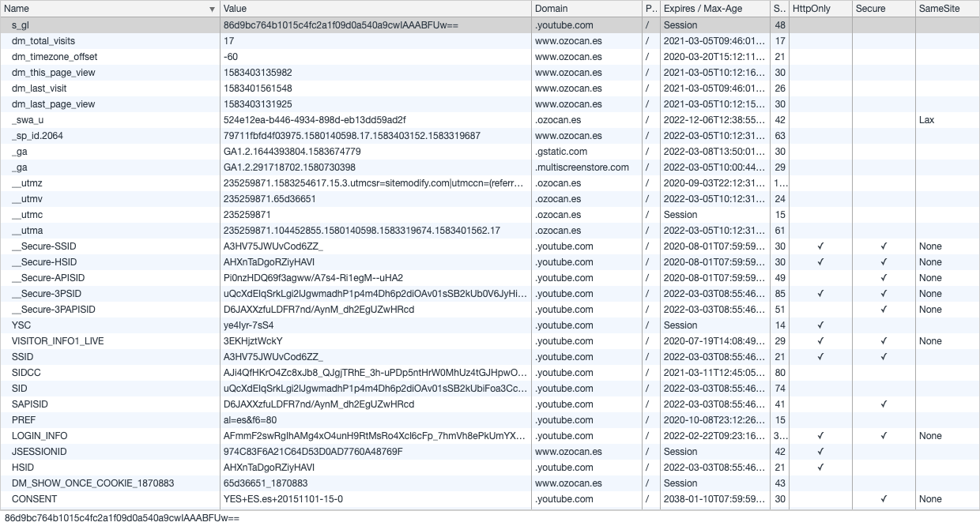This screenshot has width=980, height=526.
Task: Select the __utmv cookie name
Action: pos(28,199)
